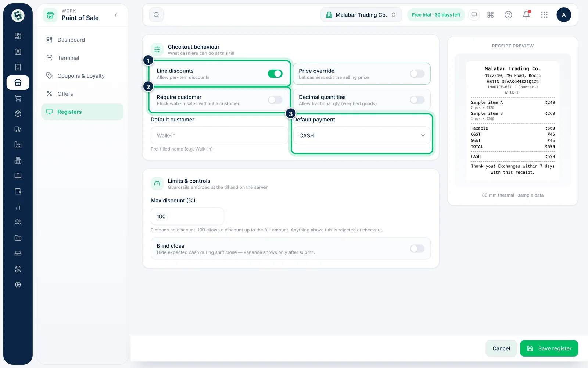This screenshot has width=588, height=368.
Task: Turn off the Line discounts toggle
Action: [275, 74]
